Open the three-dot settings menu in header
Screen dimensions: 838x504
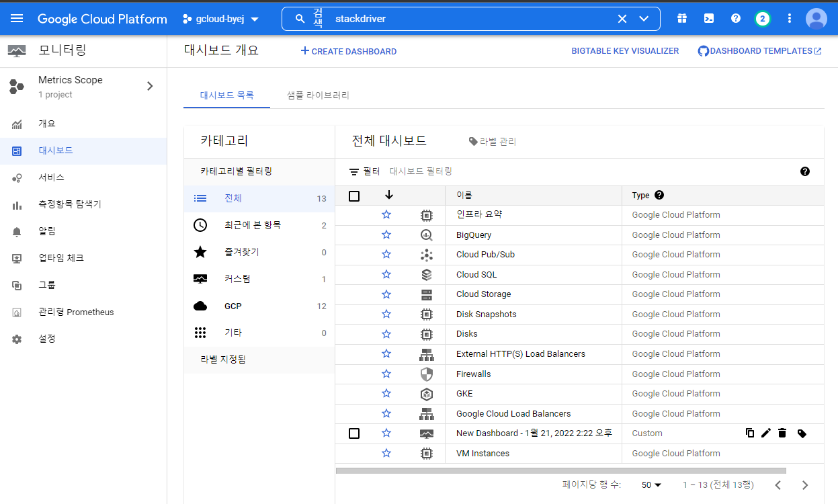tap(790, 18)
